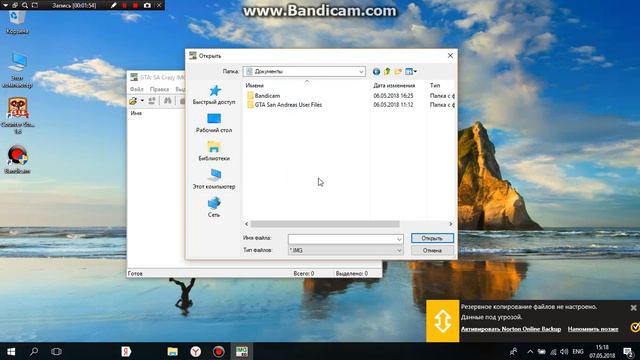Click the file list horizontal scrollbar
This screenshot has width=640, height=360.
325,224
